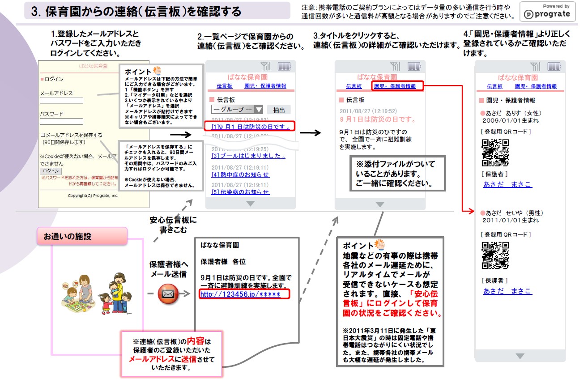Click the QR code under あさだ せいや
This screenshot has height=387, width=588.
click(495, 255)
